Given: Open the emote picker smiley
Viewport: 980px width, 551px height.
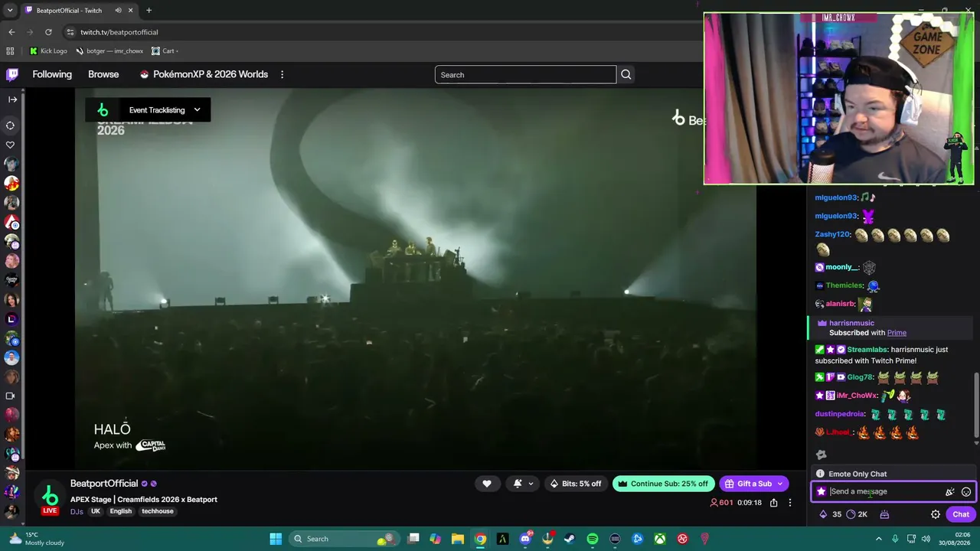Looking at the screenshot, I should coord(966,492).
